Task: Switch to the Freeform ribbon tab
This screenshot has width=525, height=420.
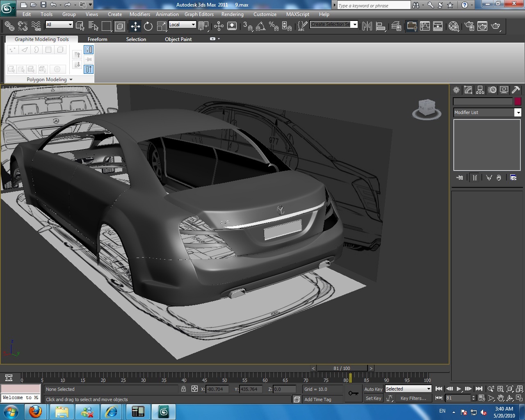Action: pos(98,39)
